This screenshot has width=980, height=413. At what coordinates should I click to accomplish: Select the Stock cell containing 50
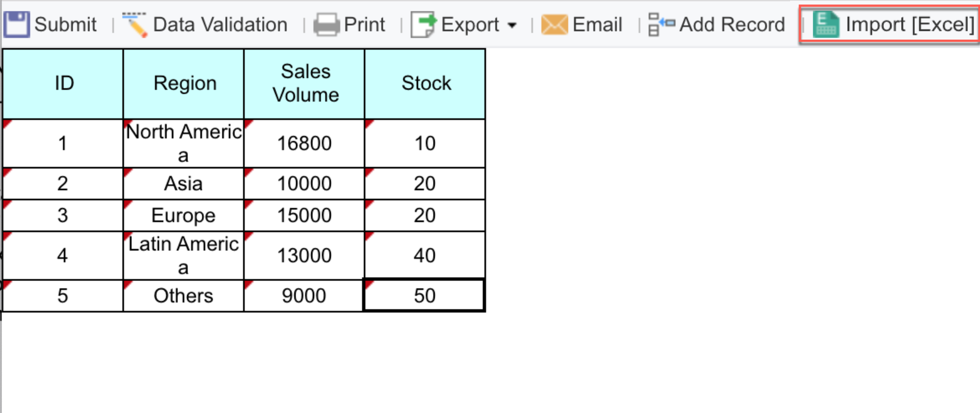pyautogui.click(x=425, y=295)
